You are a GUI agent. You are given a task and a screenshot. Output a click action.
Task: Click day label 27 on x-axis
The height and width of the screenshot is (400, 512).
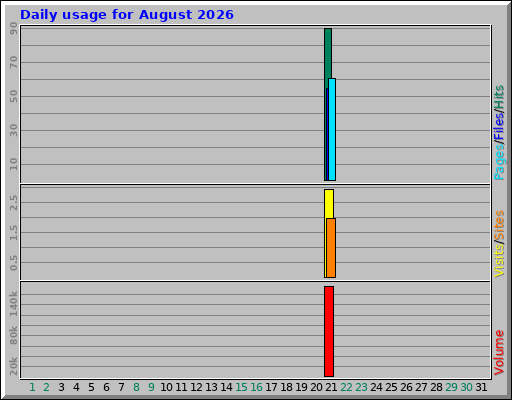click(421, 387)
